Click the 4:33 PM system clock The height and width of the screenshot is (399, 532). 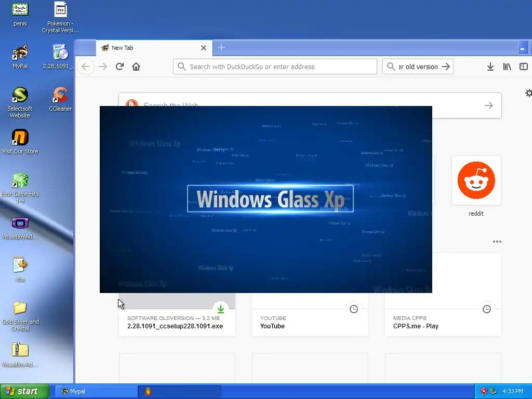(x=513, y=391)
